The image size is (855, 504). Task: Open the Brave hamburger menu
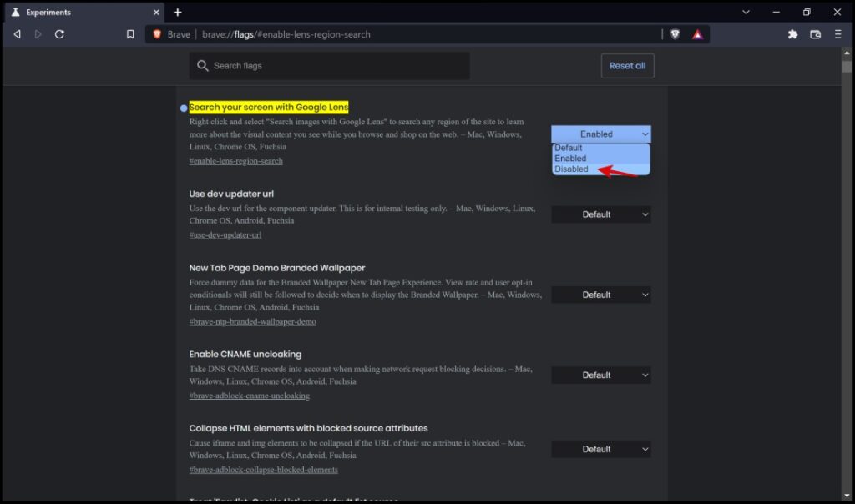tap(838, 34)
